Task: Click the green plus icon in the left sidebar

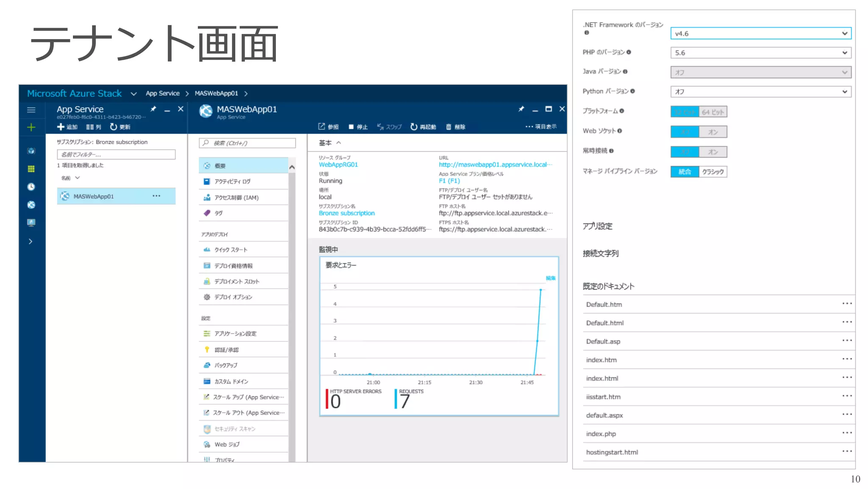Action: [31, 127]
